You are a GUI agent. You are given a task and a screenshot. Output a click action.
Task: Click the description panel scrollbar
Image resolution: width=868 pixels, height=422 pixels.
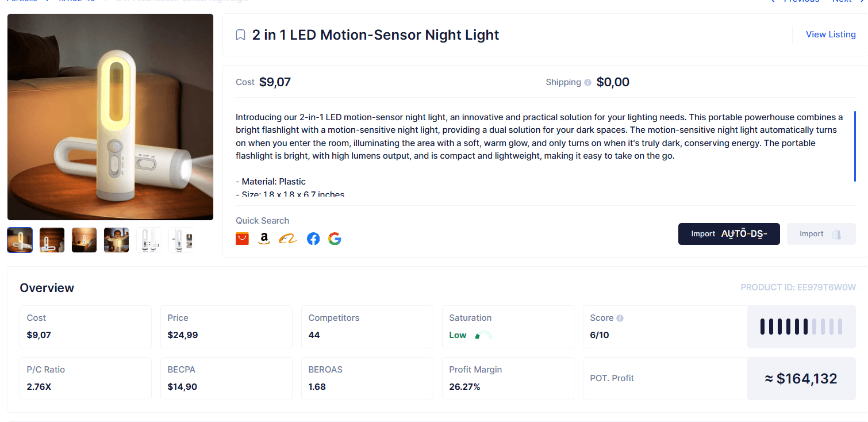tap(855, 147)
